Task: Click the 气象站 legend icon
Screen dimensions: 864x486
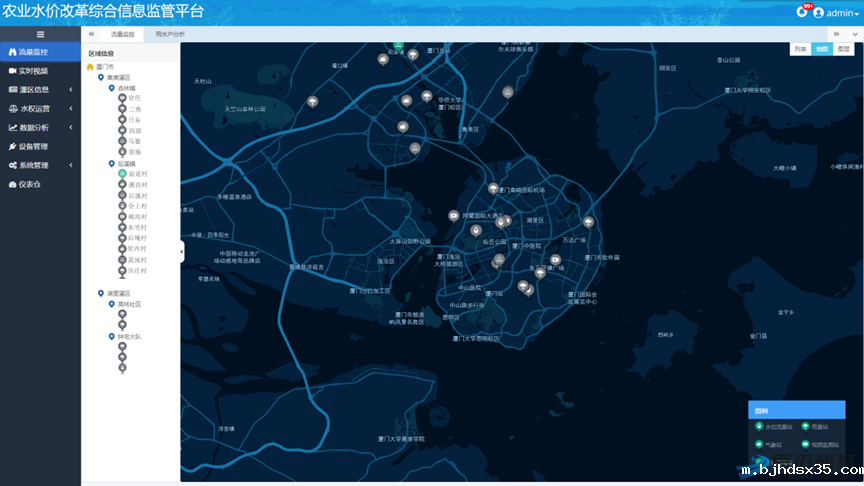Action: (x=759, y=444)
